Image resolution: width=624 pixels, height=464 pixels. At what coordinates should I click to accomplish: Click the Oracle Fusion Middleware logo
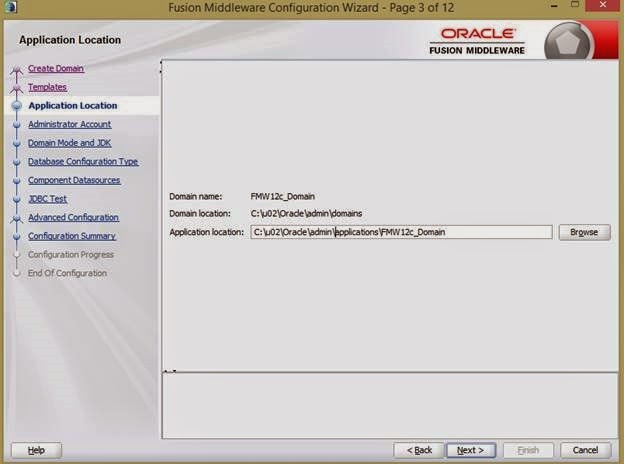point(477,41)
